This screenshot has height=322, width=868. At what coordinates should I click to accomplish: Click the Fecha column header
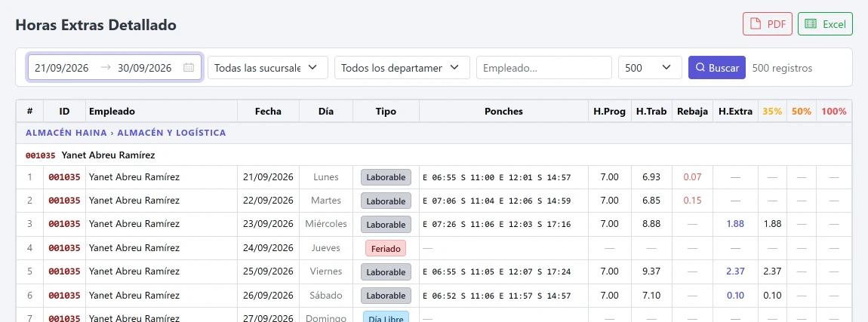tap(268, 111)
